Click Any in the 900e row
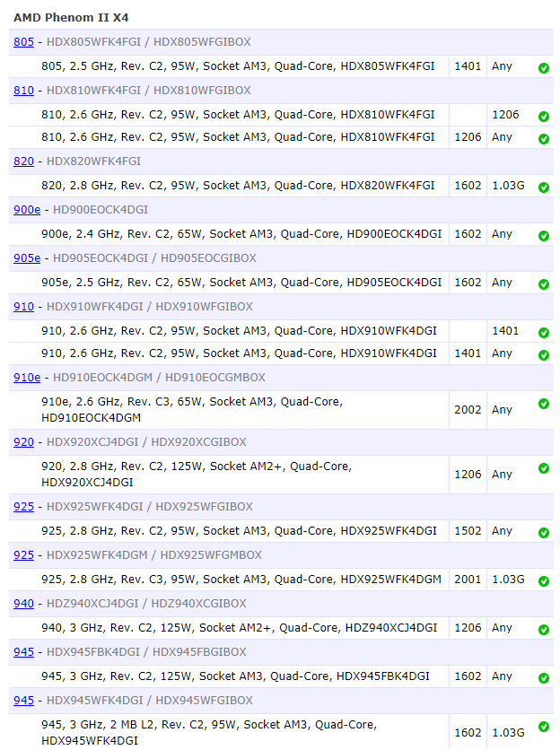Image resolution: width=560 pixels, height=750 pixels. (x=502, y=234)
